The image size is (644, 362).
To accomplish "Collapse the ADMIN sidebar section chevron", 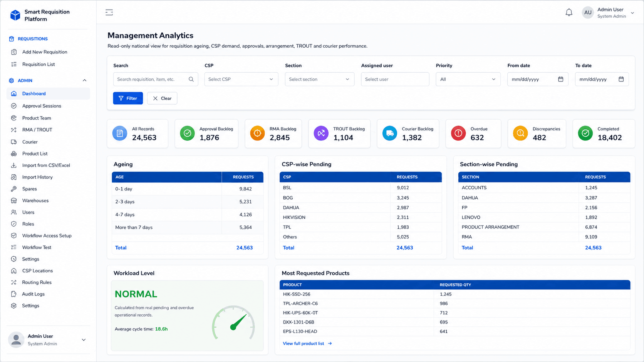I will pyautogui.click(x=84, y=80).
